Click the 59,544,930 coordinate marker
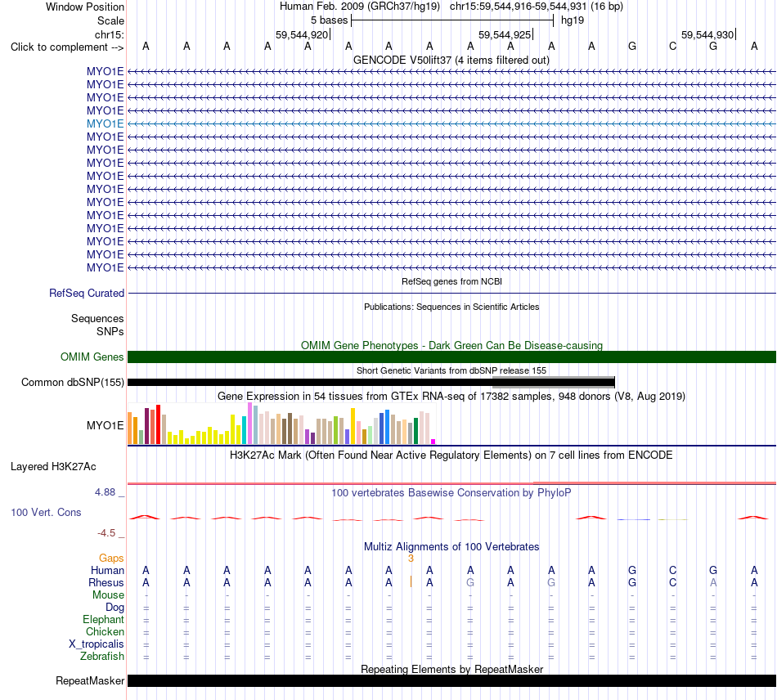Image resolution: width=777 pixels, height=700 pixels. coord(707,34)
